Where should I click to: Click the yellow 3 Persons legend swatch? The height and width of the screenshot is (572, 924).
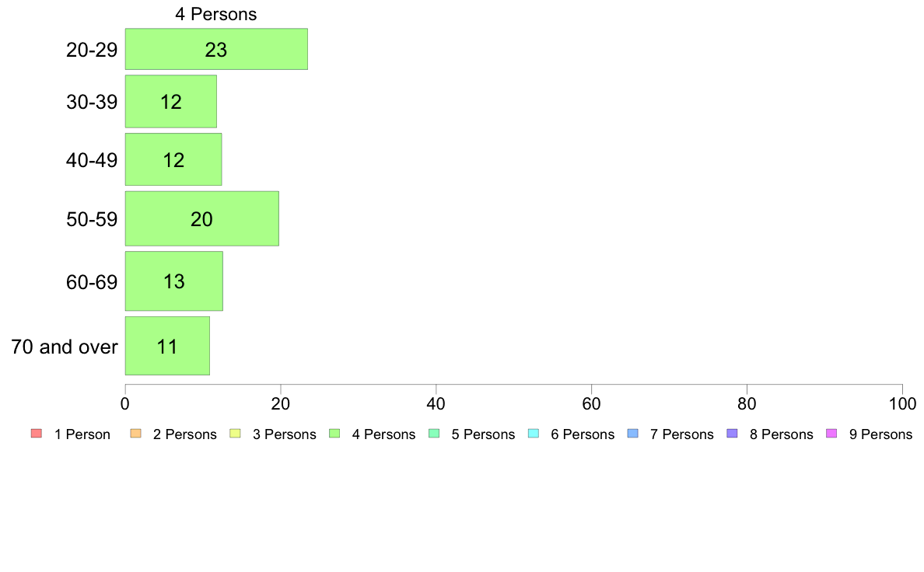(x=235, y=434)
